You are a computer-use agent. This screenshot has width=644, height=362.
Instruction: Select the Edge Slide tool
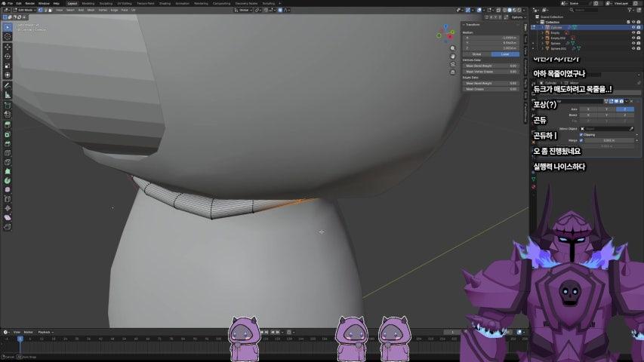click(8, 199)
